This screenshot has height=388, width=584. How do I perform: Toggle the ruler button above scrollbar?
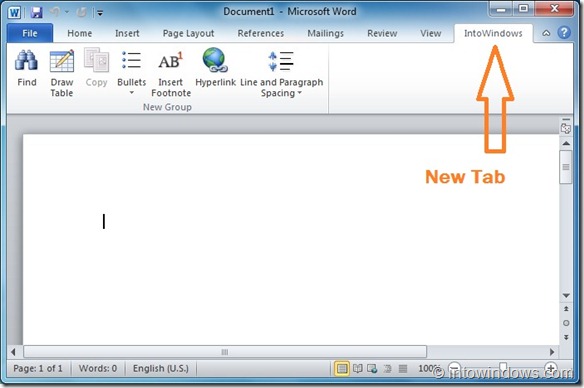pyautogui.click(x=566, y=127)
